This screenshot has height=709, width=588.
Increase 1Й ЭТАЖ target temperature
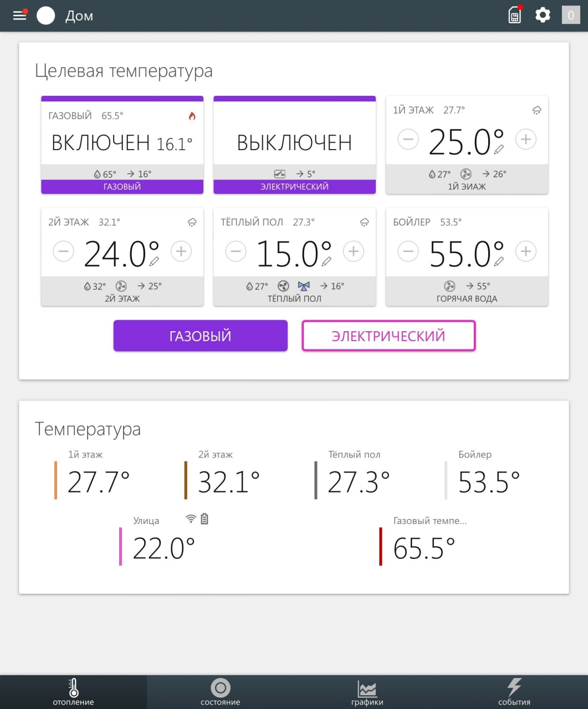pos(525,139)
